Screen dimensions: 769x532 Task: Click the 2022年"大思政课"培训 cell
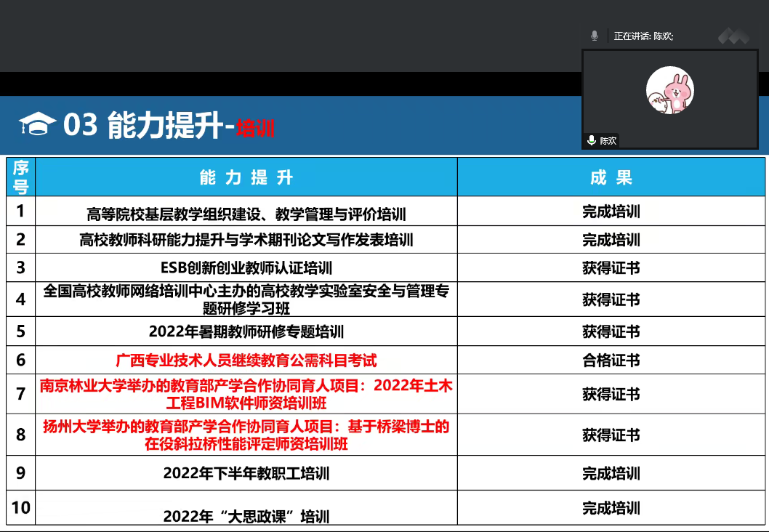(x=246, y=508)
